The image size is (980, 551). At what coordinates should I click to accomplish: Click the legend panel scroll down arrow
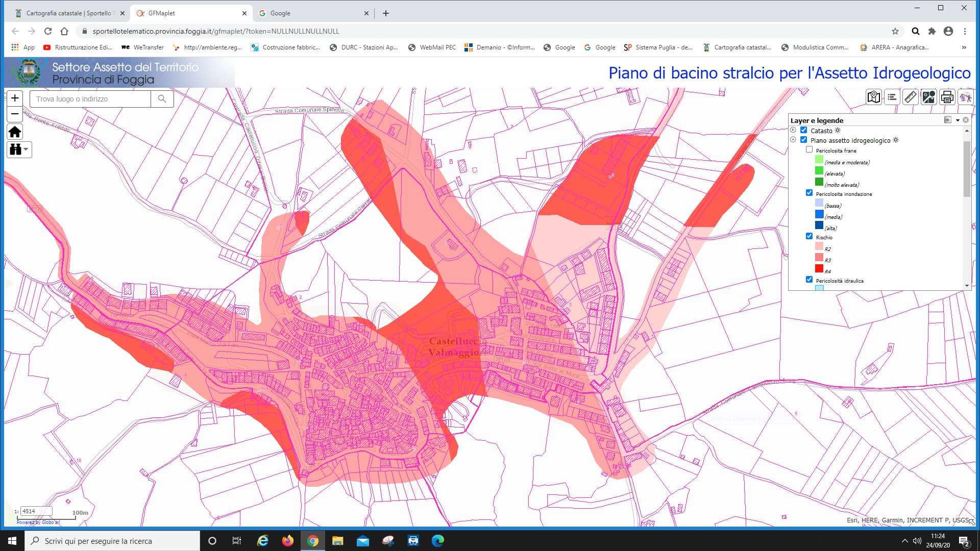coord(967,286)
